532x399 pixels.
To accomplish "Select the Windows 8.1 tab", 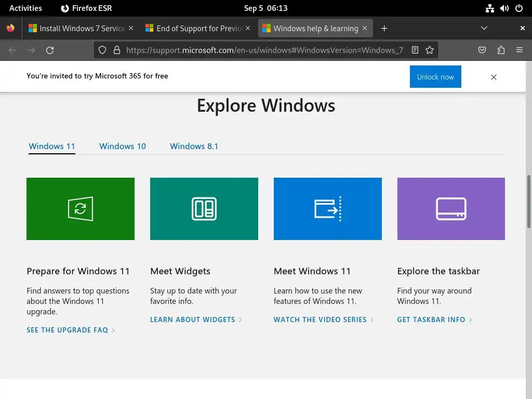I will coord(194,146).
